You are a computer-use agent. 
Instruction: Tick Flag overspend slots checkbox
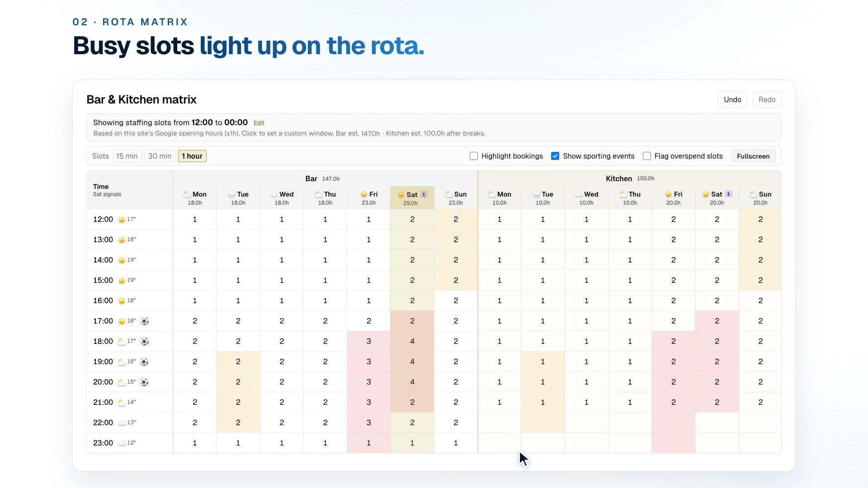tap(647, 156)
